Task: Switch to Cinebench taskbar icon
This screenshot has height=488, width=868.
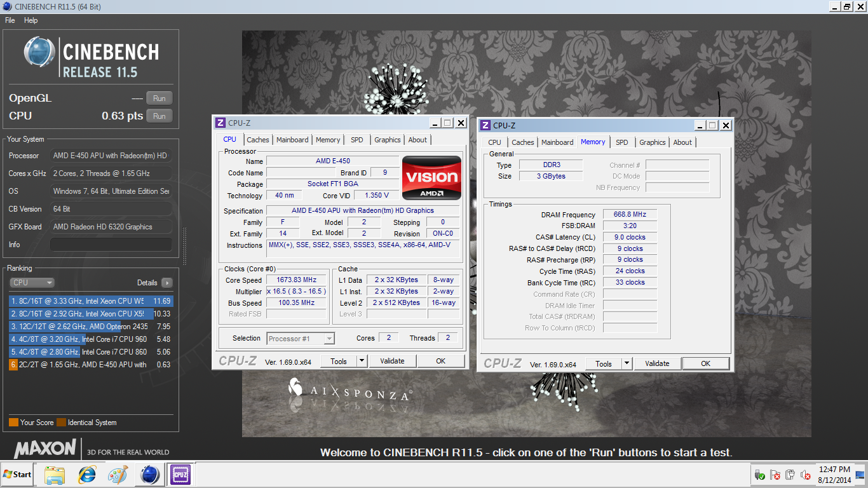Action: 150,475
